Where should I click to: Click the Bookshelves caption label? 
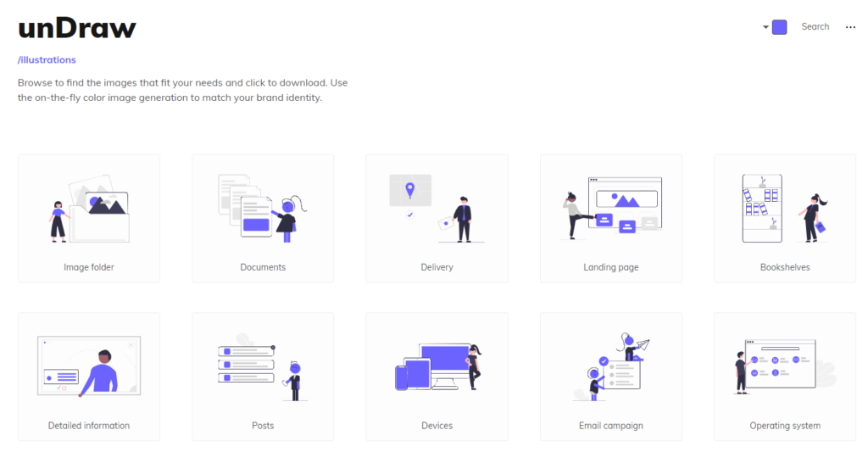click(785, 267)
